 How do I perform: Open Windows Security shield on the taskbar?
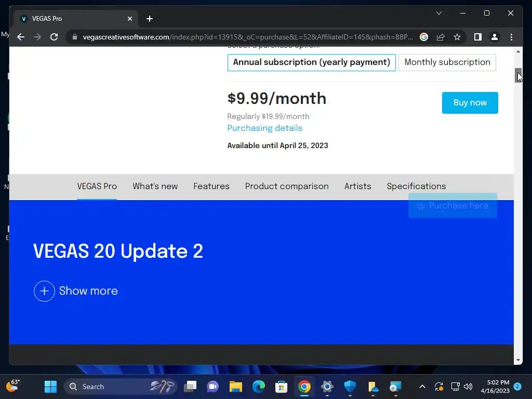pyautogui.click(x=350, y=387)
